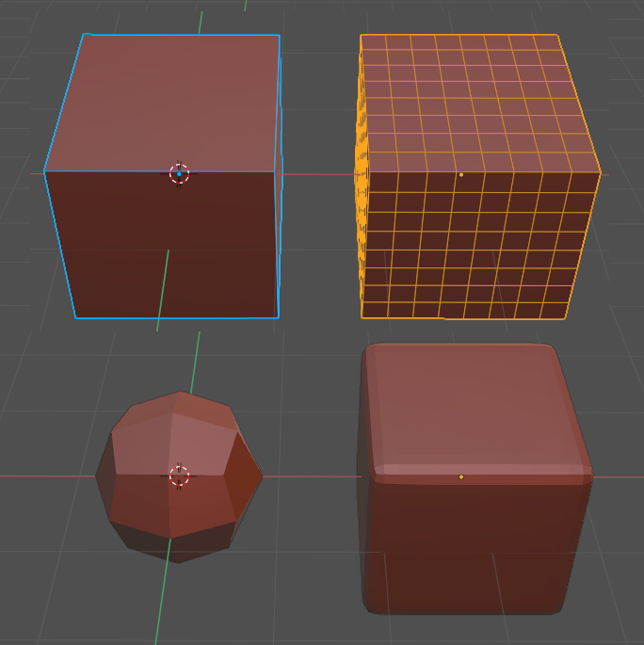
Task: Select the low-poly faceted sphere object
Action: point(179,476)
